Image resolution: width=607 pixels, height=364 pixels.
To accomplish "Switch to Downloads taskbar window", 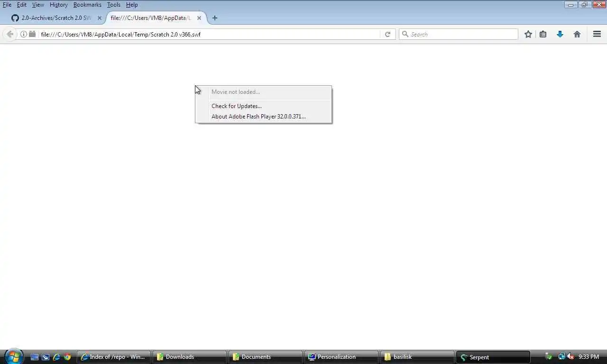I will [x=190, y=357].
